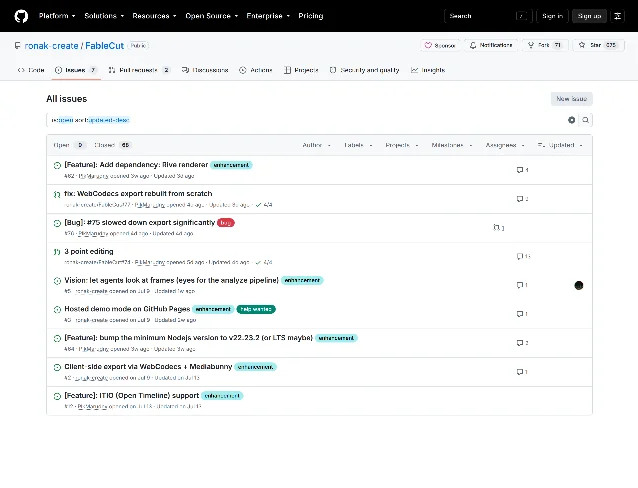The height and width of the screenshot is (488, 638).
Task: Click the Sign in link
Action: click(552, 16)
